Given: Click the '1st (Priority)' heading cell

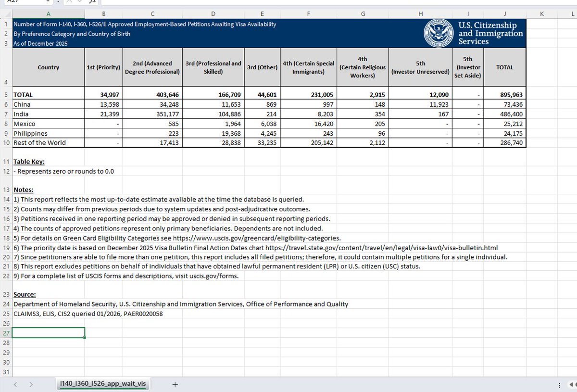Looking at the screenshot, I should pyautogui.click(x=103, y=67).
